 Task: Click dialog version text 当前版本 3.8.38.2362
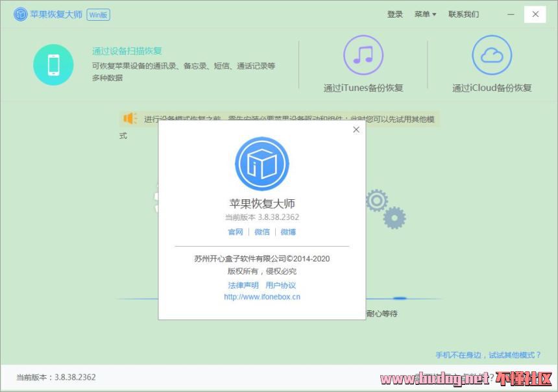[262, 217]
